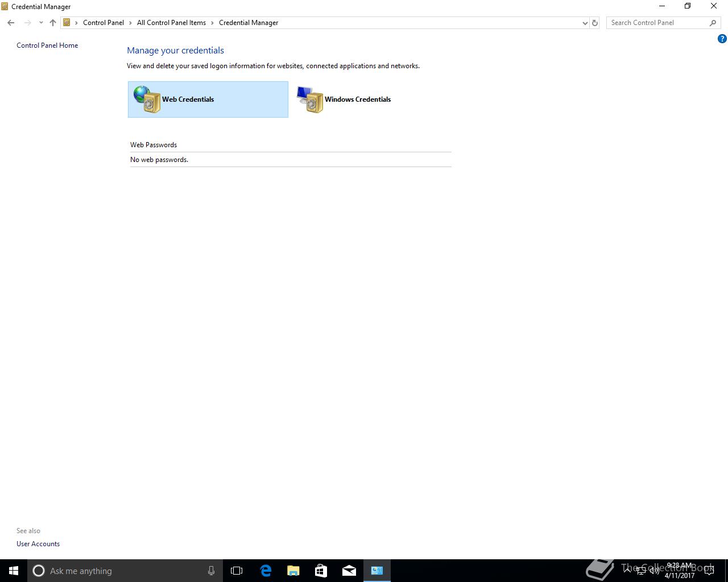Click the Control Panel taskbar button
This screenshot has width=728, height=582.
pyautogui.click(x=377, y=571)
